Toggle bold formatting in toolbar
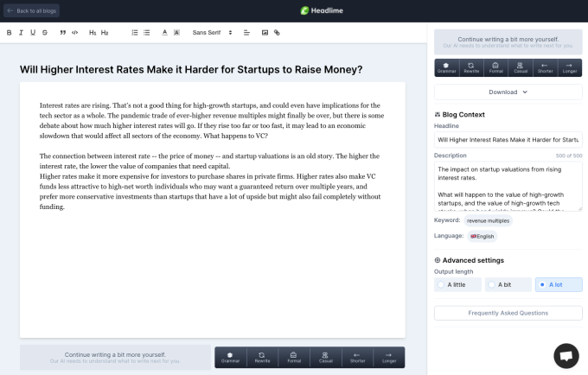This screenshot has width=588, height=375. pyautogui.click(x=9, y=33)
